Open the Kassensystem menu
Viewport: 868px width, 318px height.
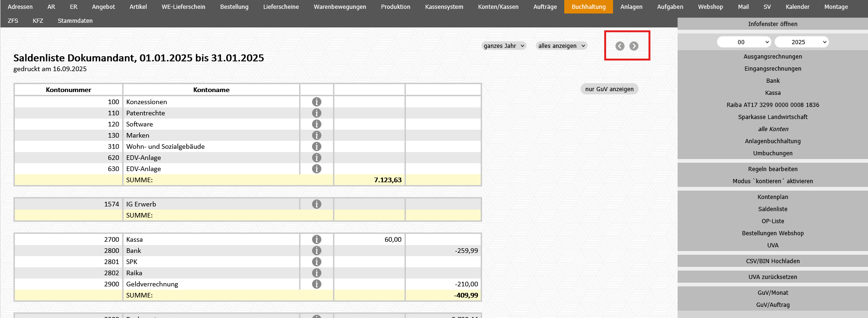click(x=444, y=7)
